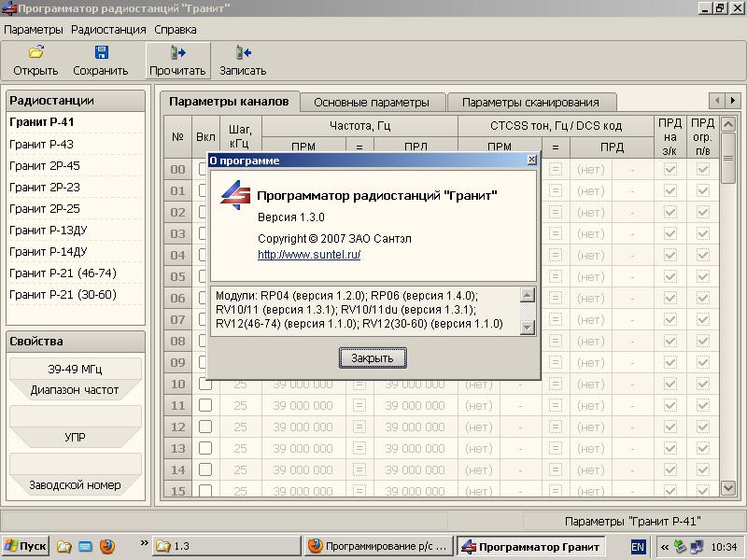Toggle ПРД огр. п/в checkbox for row 03

703,233
